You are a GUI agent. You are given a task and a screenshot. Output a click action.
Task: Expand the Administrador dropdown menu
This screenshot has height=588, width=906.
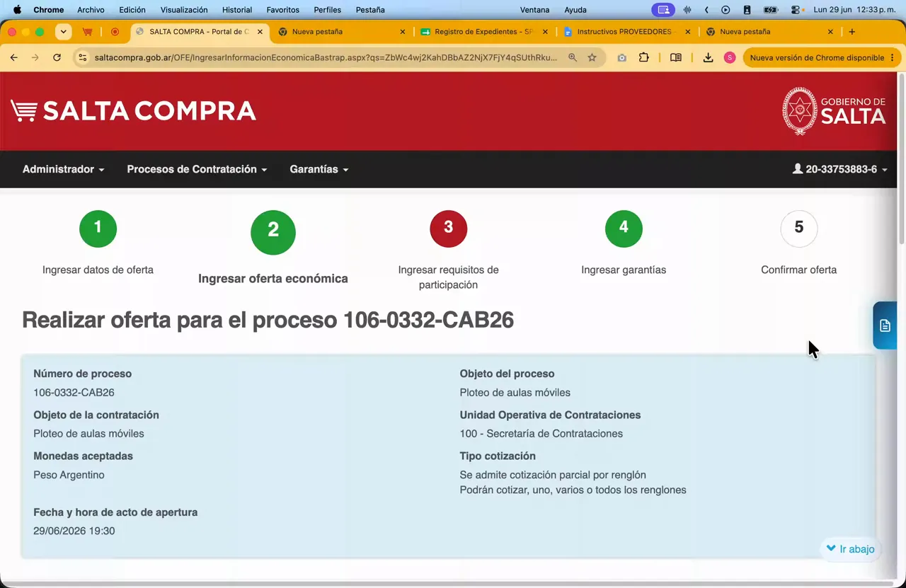(64, 169)
